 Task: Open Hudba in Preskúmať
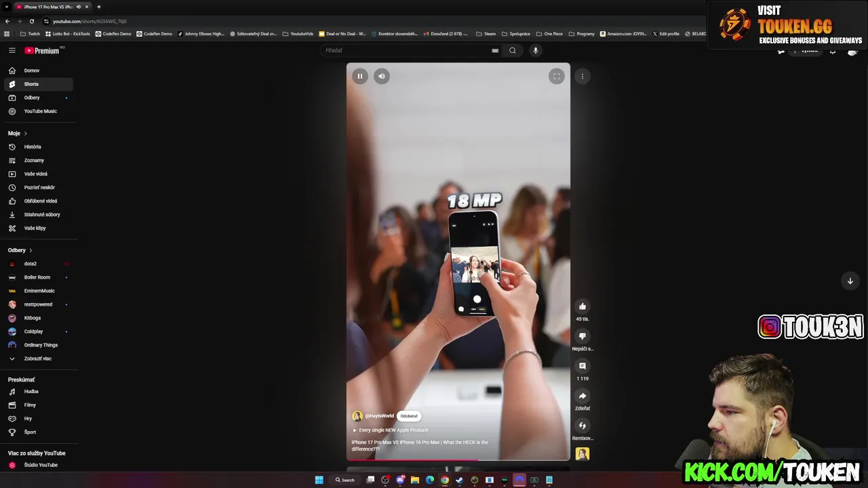38,392
